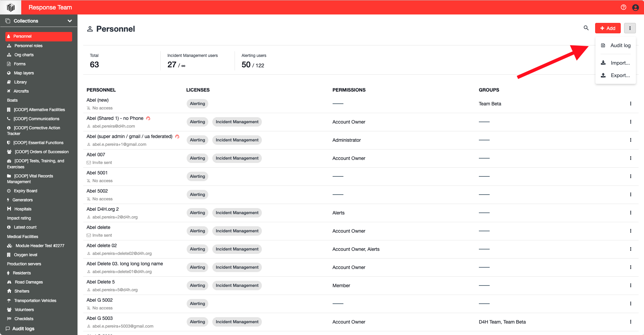
Task: Click the PERSONNEL column header
Action: [x=101, y=90]
